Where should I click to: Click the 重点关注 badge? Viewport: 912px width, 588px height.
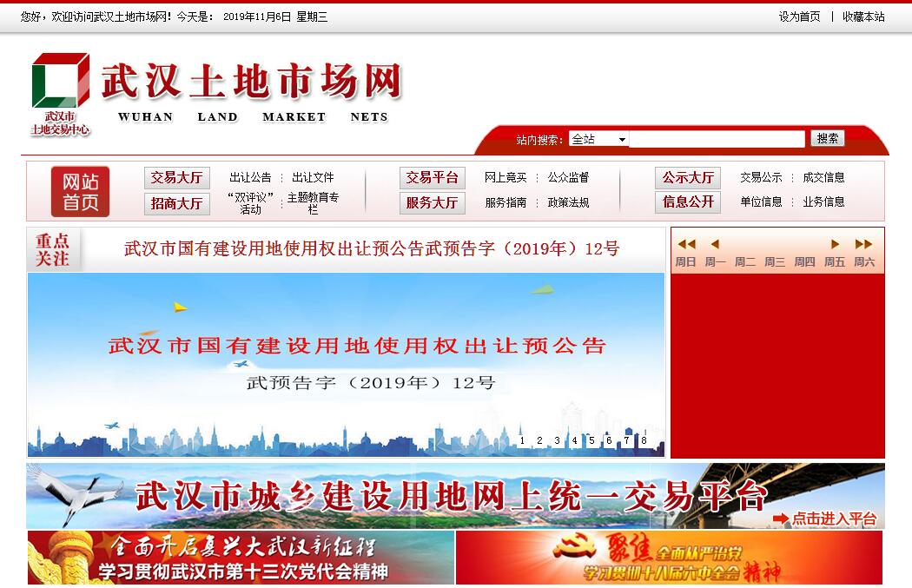53,249
